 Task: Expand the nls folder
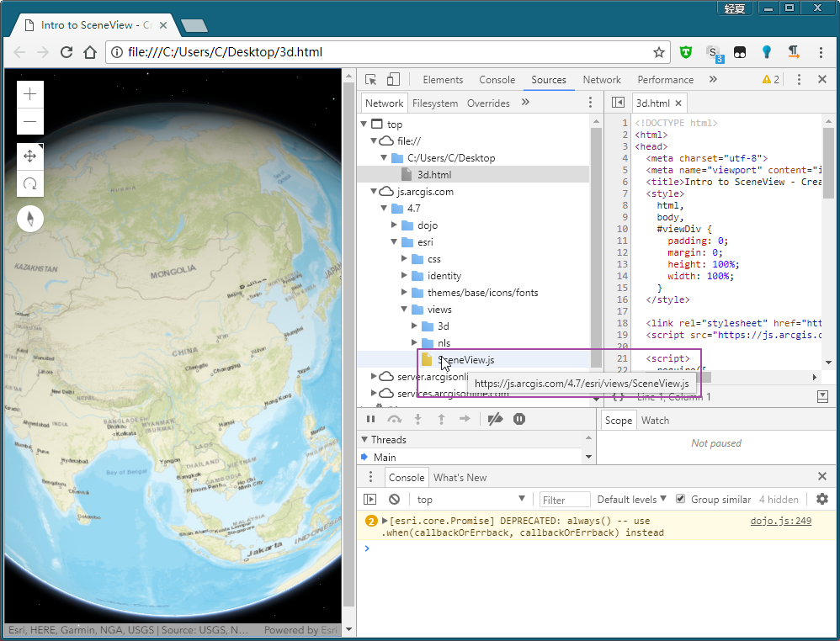coord(414,342)
